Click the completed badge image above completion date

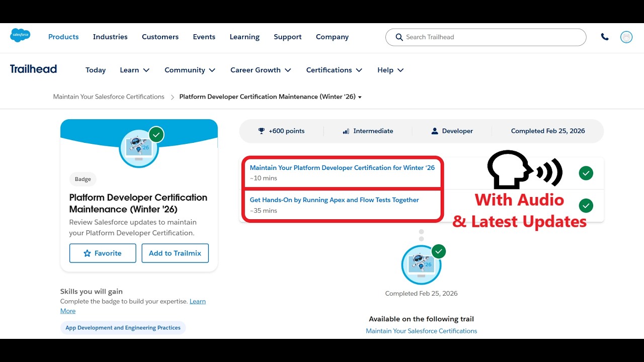coord(421,265)
